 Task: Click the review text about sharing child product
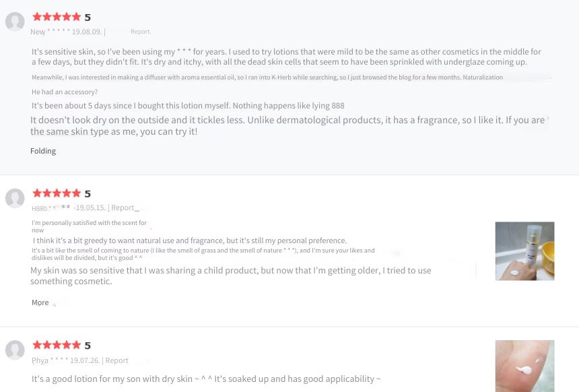pyautogui.click(x=231, y=275)
